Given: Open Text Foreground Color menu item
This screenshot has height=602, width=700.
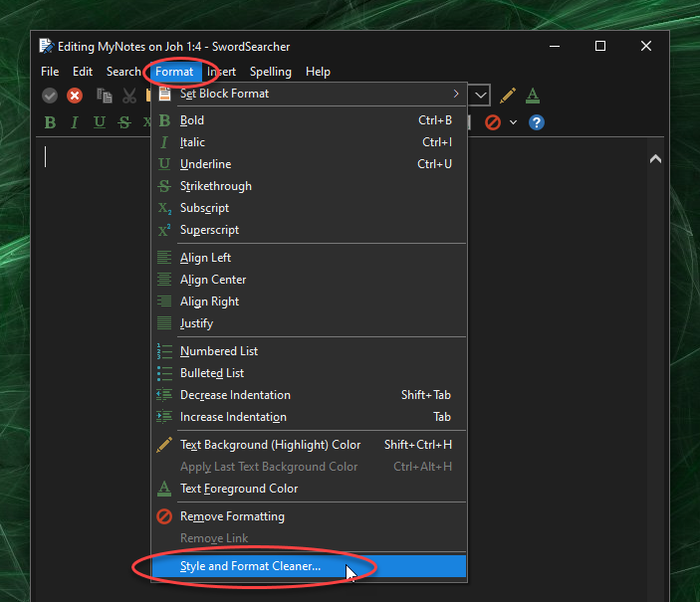Looking at the screenshot, I should tap(309, 489).
